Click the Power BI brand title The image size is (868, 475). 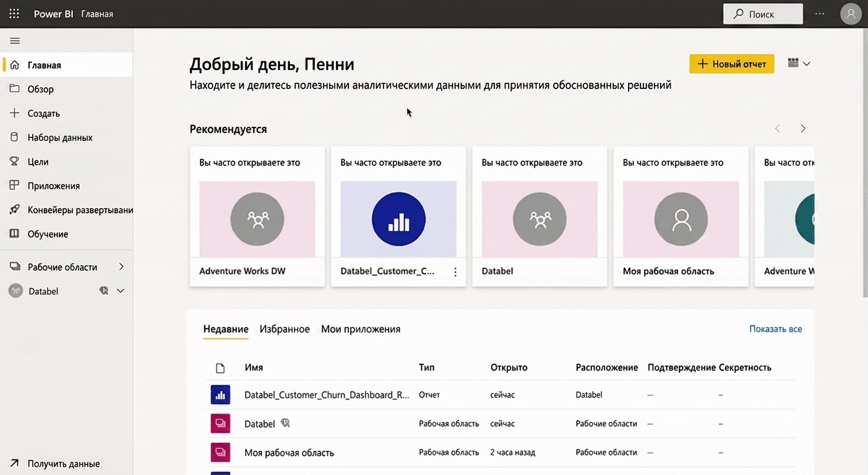click(53, 14)
